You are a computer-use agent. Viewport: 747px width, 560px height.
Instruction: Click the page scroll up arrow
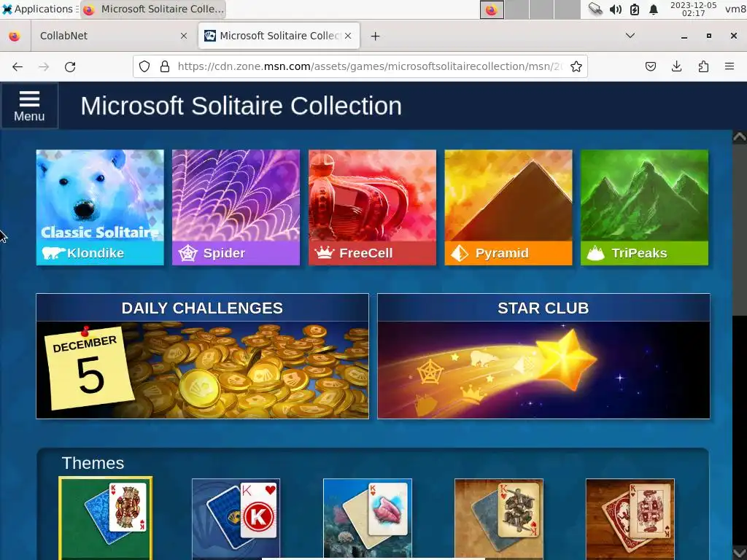[740, 138]
